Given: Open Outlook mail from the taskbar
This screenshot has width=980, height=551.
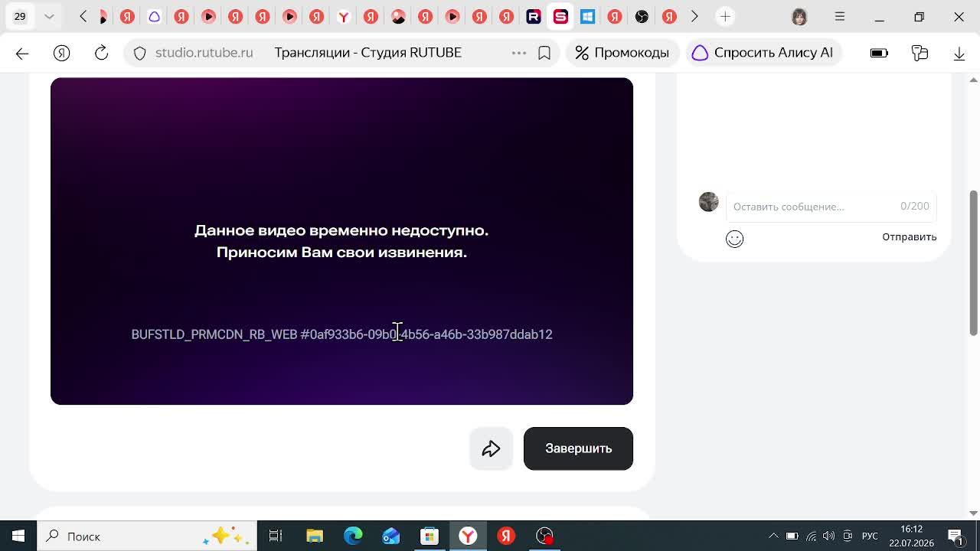Looking at the screenshot, I should [x=391, y=536].
